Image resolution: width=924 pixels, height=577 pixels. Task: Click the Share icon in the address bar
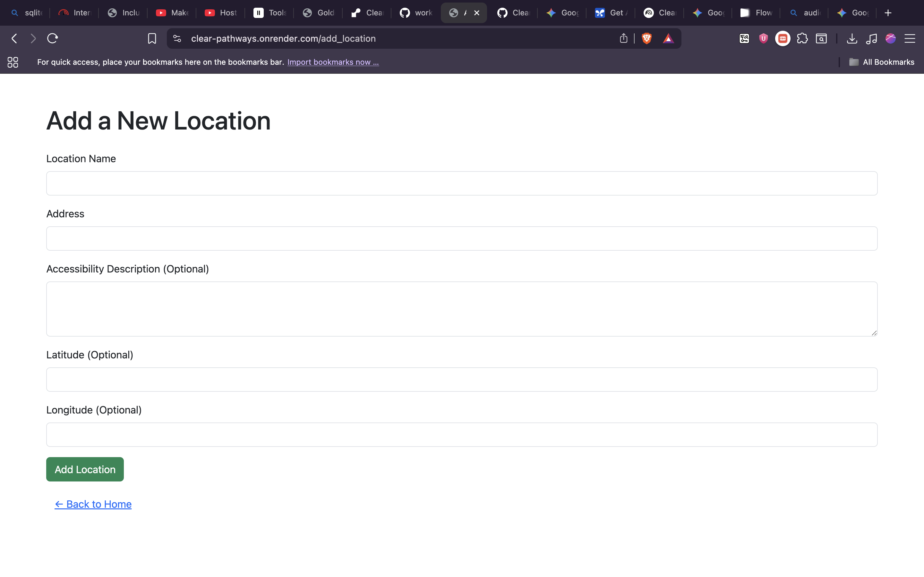pos(623,38)
